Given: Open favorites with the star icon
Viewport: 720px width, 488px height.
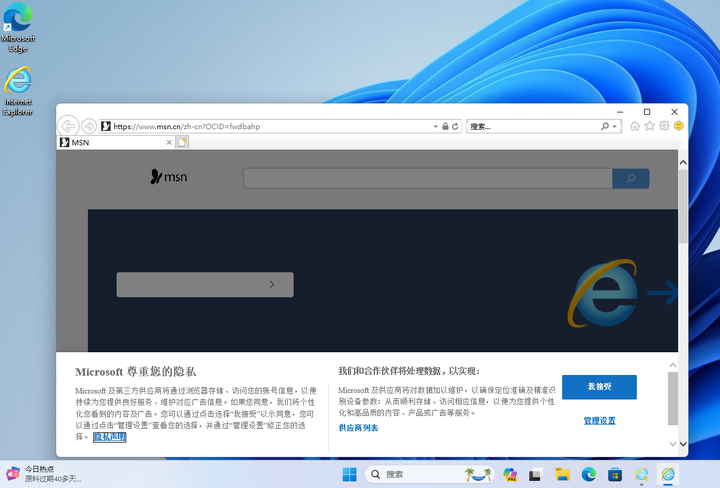Looking at the screenshot, I should coord(649,126).
